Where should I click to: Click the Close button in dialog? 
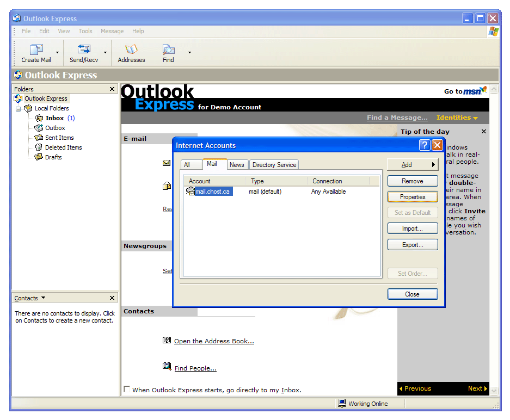pos(413,294)
